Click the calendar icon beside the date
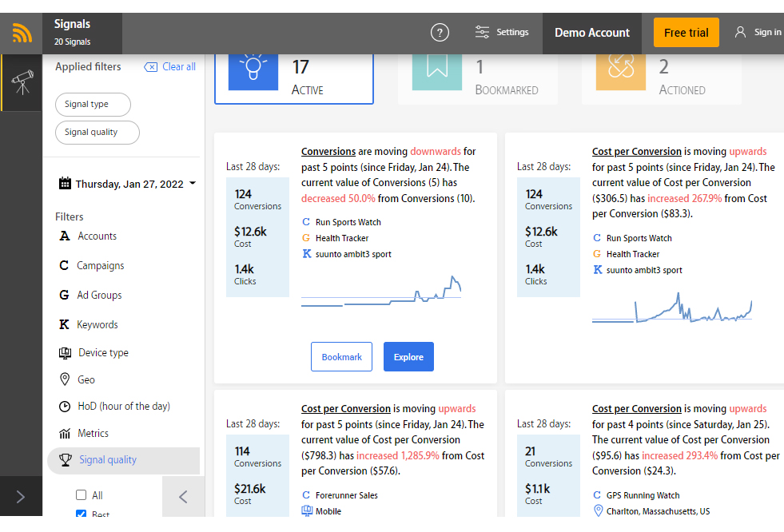This screenshot has height=532, width=784. click(65, 184)
